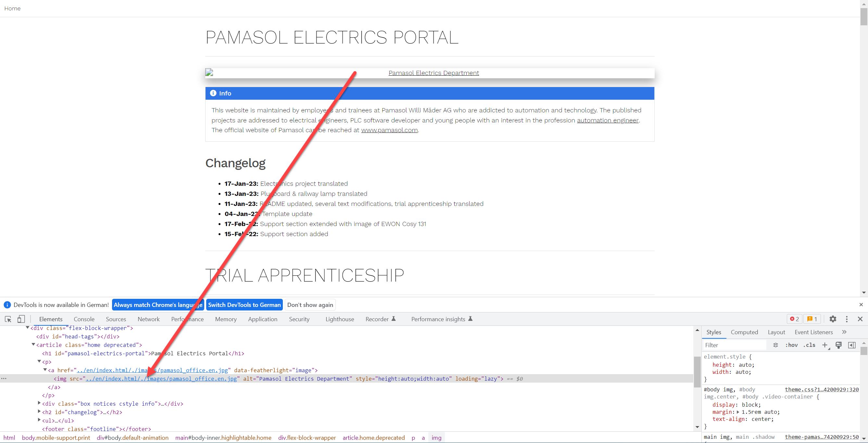Screen dimensions: 868x443
Task: Open the rendering emulation paintbrush icon
Action: [838, 345]
